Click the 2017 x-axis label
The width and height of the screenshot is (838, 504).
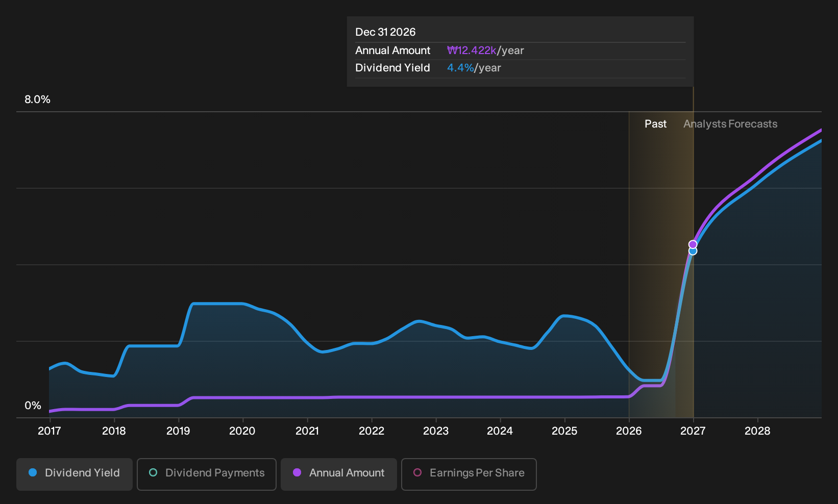tap(50, 431)
